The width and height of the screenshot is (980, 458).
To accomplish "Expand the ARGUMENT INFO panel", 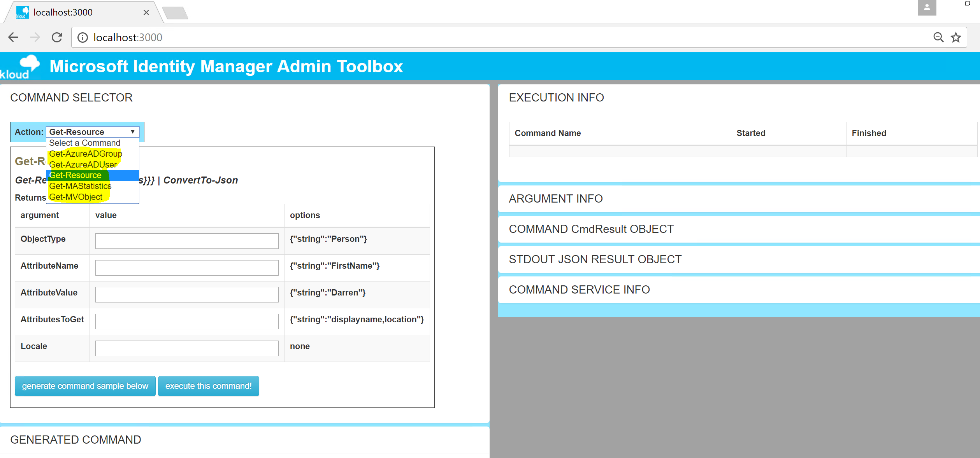I will 555,199.
